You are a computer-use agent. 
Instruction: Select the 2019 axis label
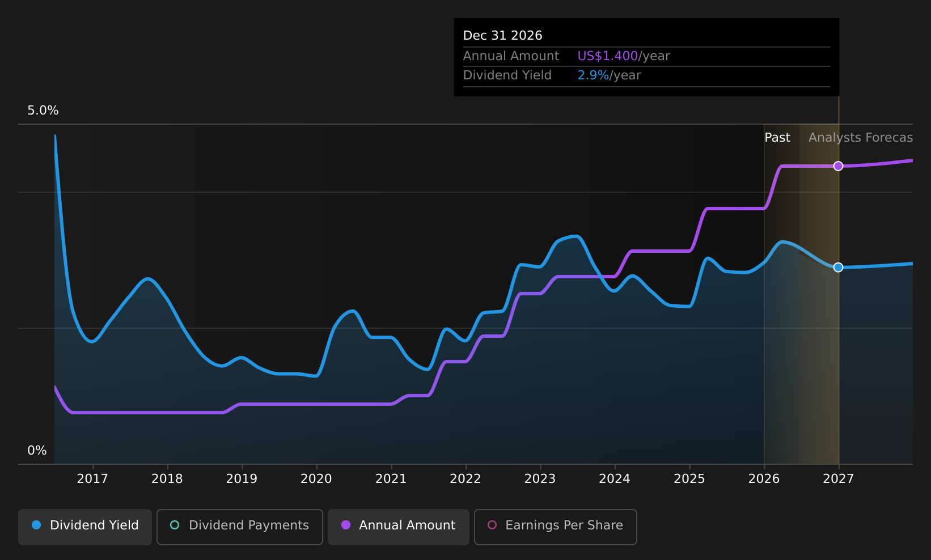tap(242, 479)
